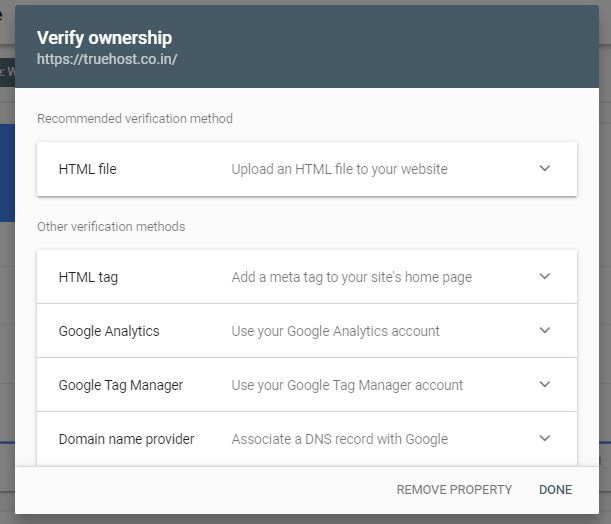Select the Google Tag Manager method label
This screenshot has width=611, height=524.
[x=121, y=385]
